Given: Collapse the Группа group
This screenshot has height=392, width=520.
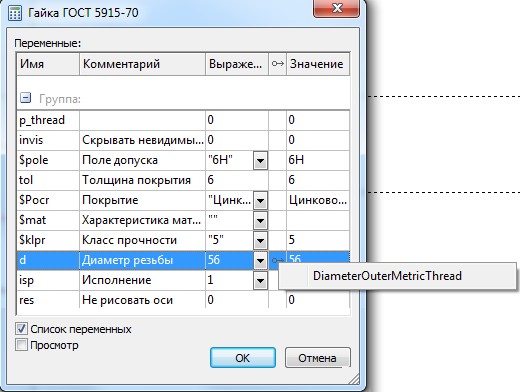Looking at the screenshot, I should click(25, 98).
